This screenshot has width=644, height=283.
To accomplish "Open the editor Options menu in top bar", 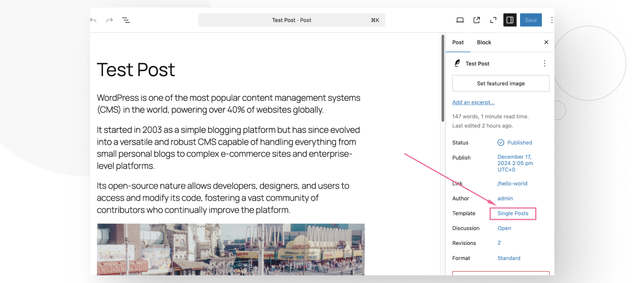I will click(x=551, y=20).
